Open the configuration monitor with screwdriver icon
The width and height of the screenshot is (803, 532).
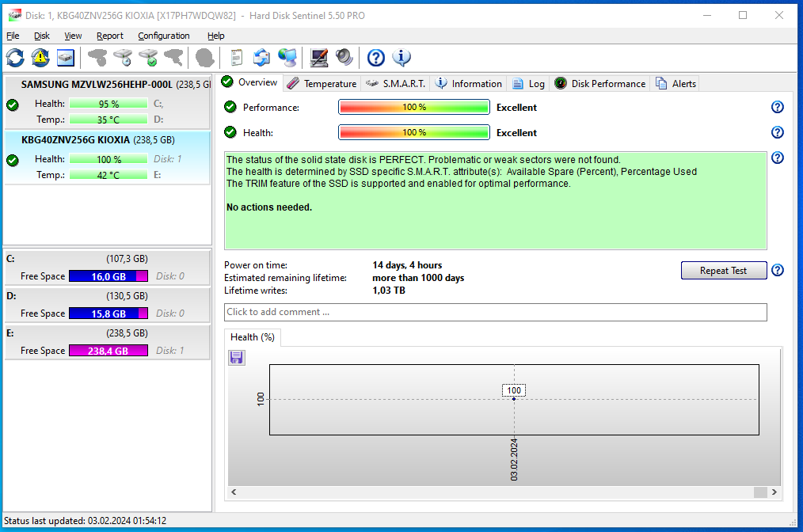point(319,57)
